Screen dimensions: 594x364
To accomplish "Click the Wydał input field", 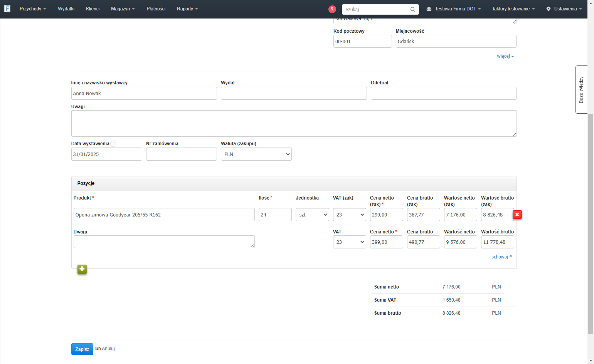I will tap(294, 93).
